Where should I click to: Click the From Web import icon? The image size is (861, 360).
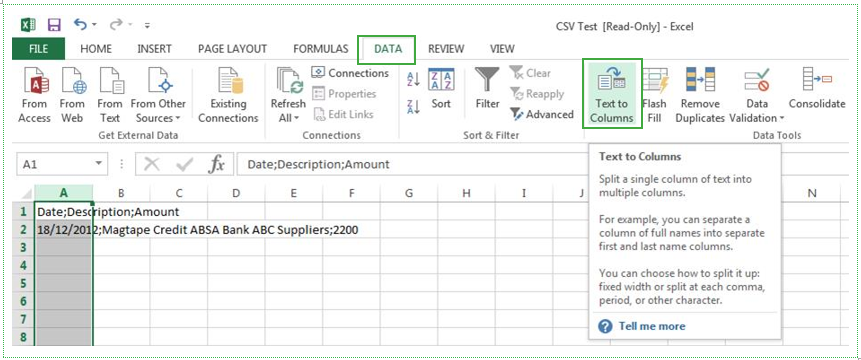(72, 80)
